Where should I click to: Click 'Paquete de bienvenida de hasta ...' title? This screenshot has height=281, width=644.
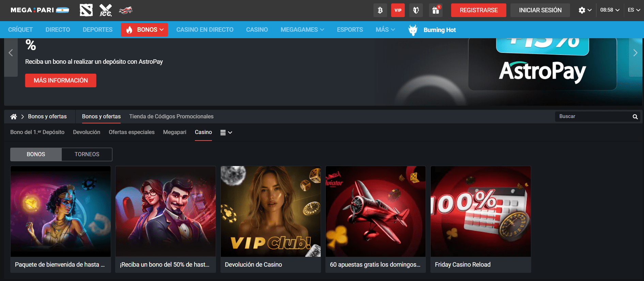[x=60, y=265]
